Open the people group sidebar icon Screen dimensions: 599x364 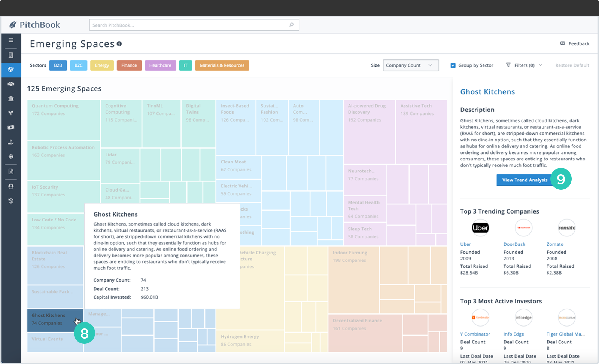pyautogui.click(x=11, y=156)
